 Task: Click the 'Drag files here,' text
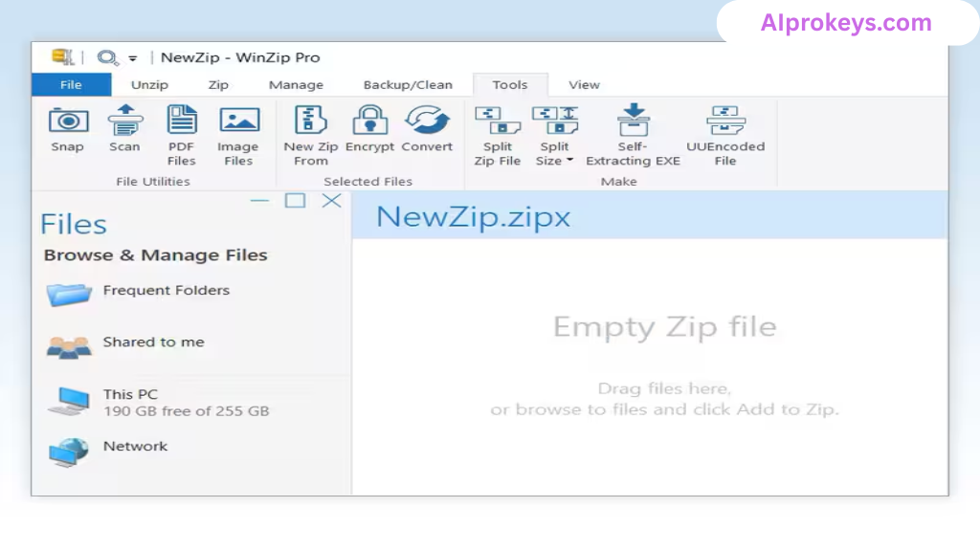click(664, 388)
